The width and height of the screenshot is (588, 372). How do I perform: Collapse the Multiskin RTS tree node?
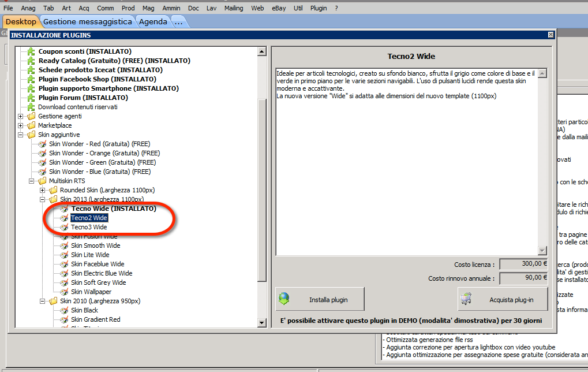pyautogui.click(x=32, y=181)
